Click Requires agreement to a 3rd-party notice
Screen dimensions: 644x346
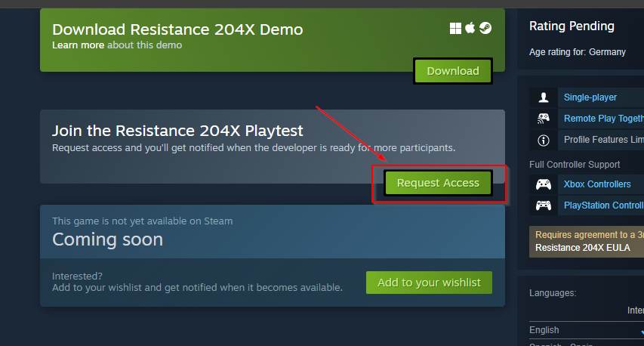coord(590,235)
